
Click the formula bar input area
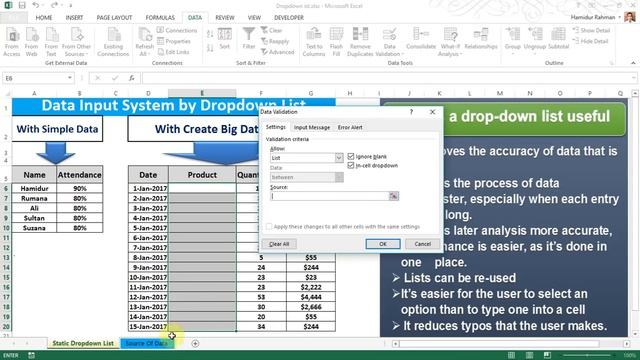click(388, 78)
